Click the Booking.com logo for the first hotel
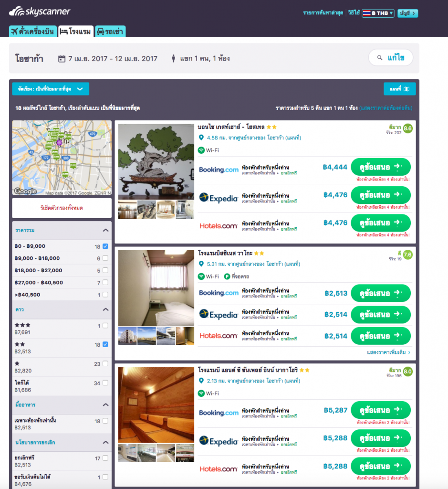Viewport: 448px width, 489px height. tap(218, 170)
